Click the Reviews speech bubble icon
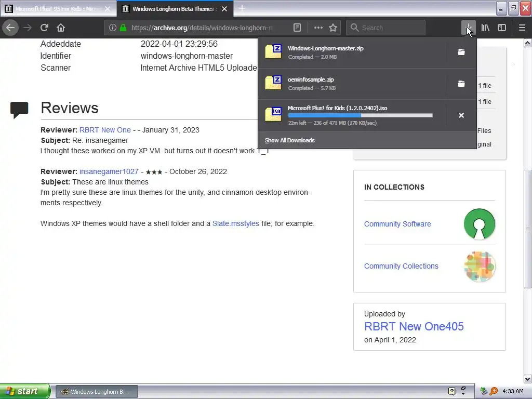Image resolution: width=532 pixels, height=399 pixels. pyautogui.click(x=19, y=110)
